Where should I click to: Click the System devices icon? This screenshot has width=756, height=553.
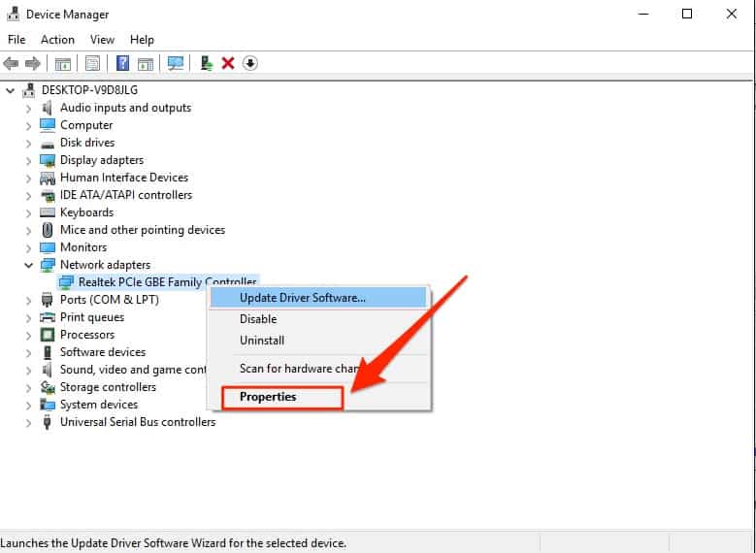48,405
